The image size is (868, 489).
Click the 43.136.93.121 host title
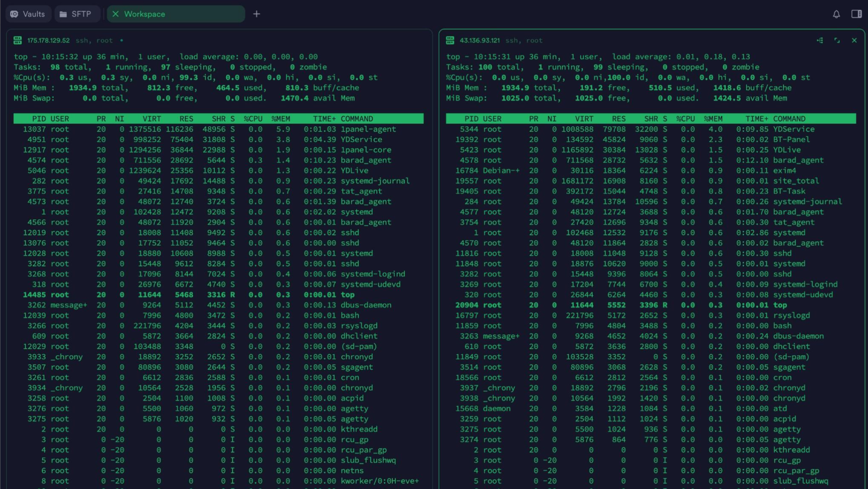479,40
